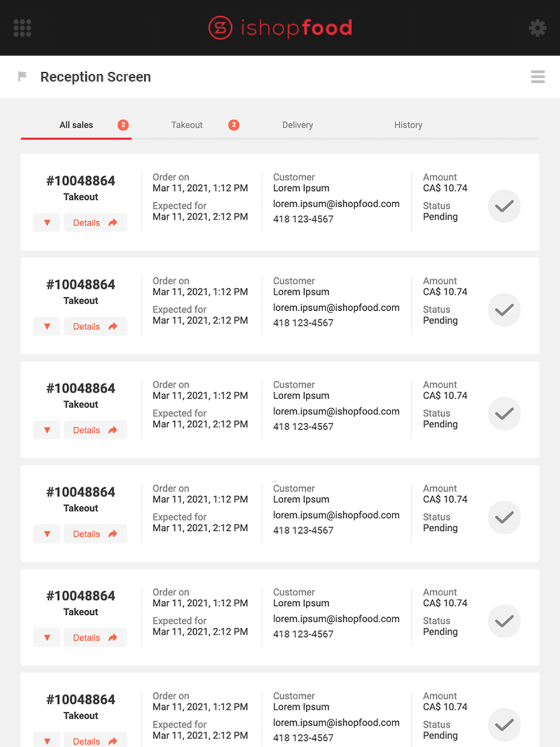Select the All sales tab
The height and width of the screenshot is (747, 560).
tap(76, 125)
